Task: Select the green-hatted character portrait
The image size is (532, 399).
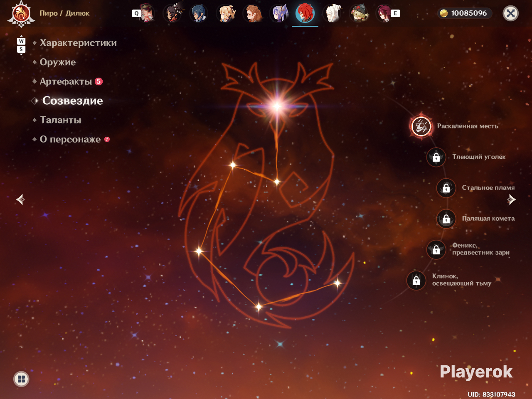Action: tap(359, 13)
